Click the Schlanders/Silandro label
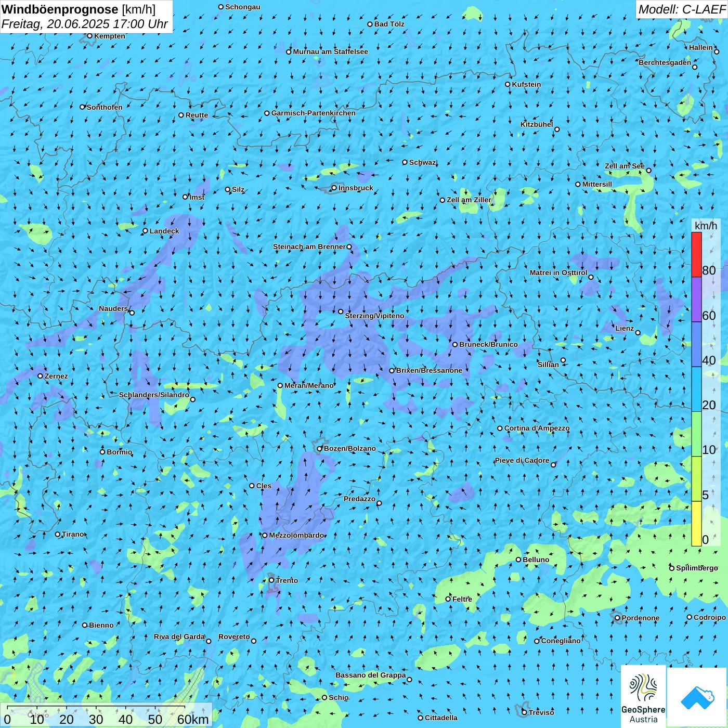728x728 pixels. [154, 395]
